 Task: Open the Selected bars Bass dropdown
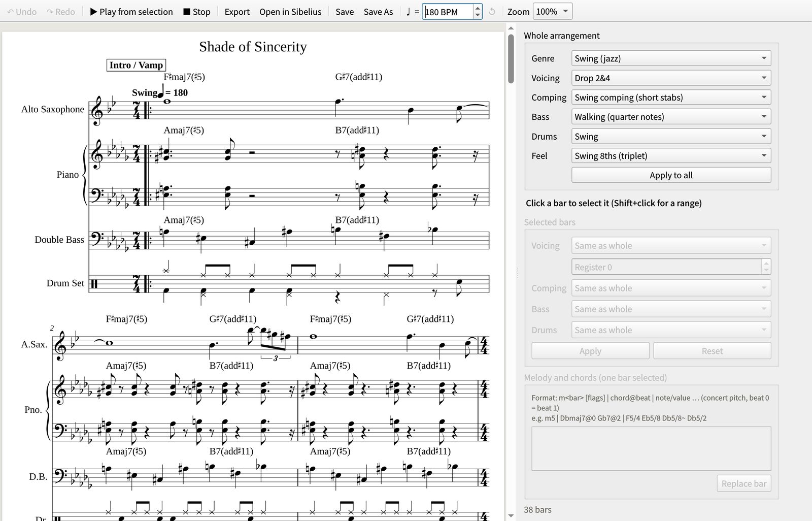pyautogui.click(x=671, y=309)
